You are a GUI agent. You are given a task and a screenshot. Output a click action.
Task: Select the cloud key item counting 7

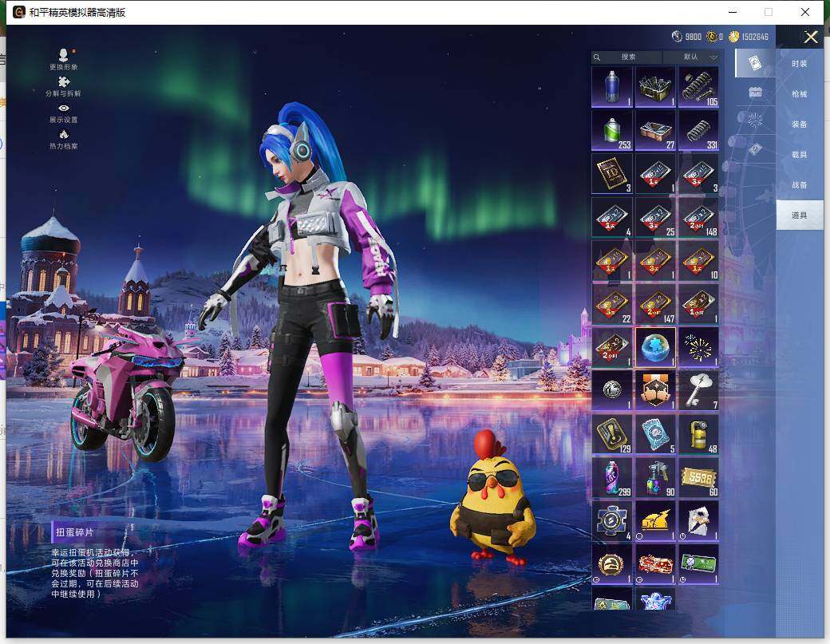699,390
